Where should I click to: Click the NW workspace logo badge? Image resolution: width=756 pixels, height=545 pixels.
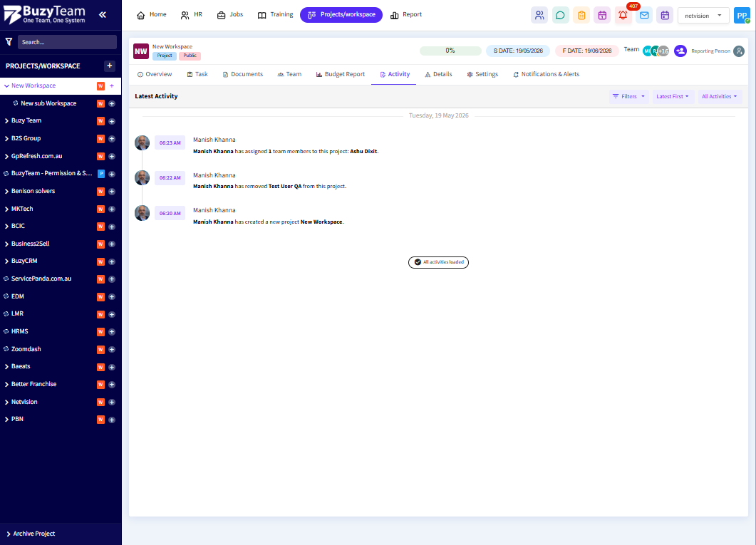click(x=141, y=51)
